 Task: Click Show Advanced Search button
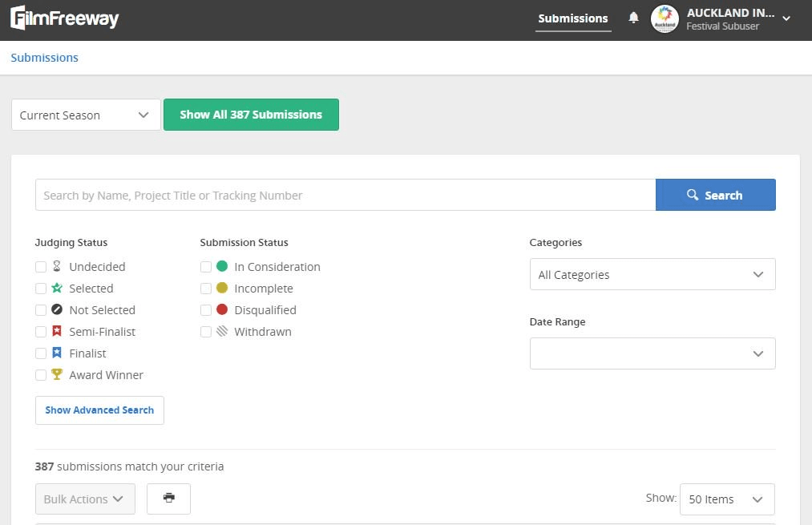99,410
